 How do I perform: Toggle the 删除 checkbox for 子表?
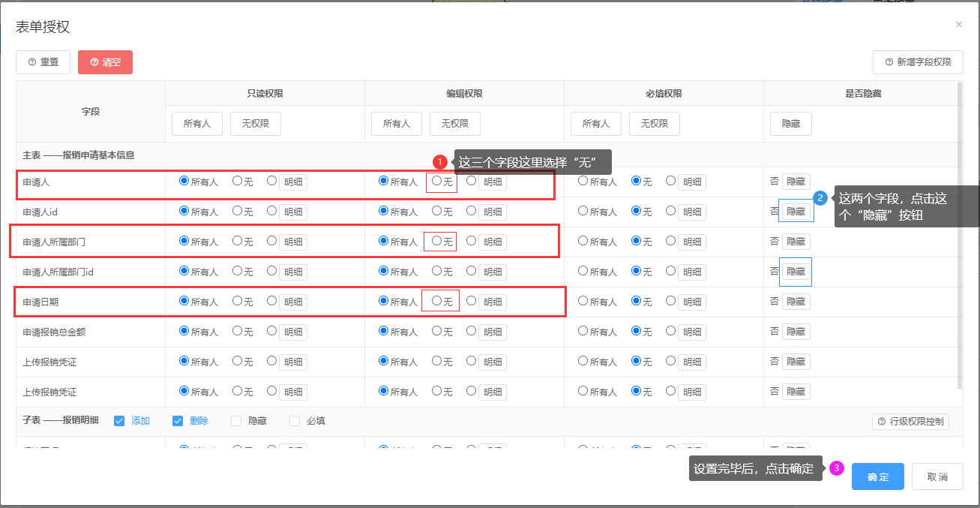(178, 421)
